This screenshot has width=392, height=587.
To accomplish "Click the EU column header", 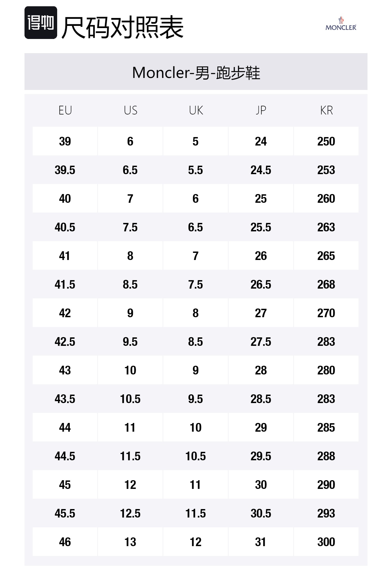I will pos(65,110).
